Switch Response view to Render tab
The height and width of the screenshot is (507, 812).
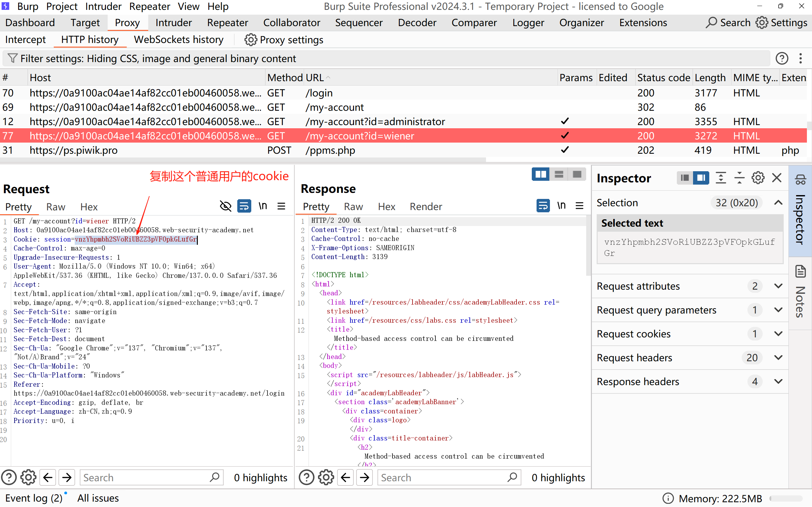[x=426, y=207]
